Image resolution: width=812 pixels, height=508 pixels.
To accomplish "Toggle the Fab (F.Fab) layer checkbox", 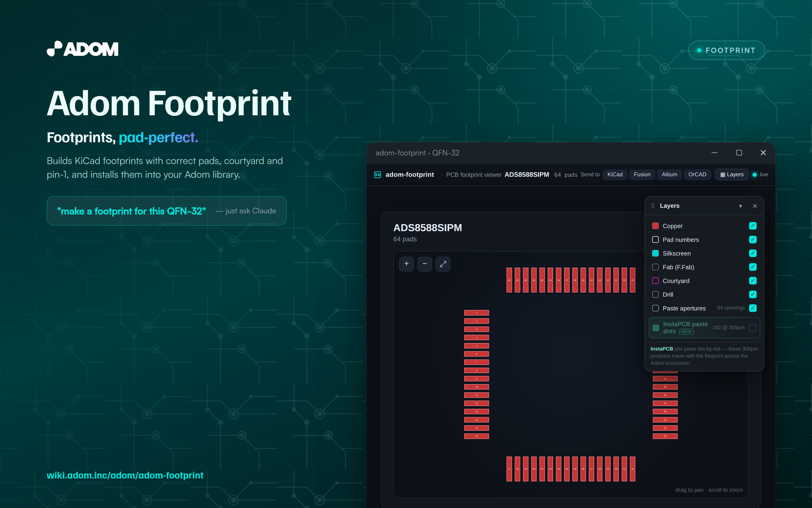I will click(753, 267).
